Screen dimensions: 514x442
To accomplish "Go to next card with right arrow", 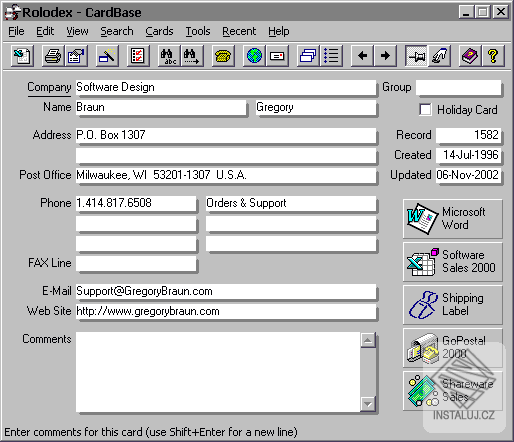I will [x=385, y=56].
